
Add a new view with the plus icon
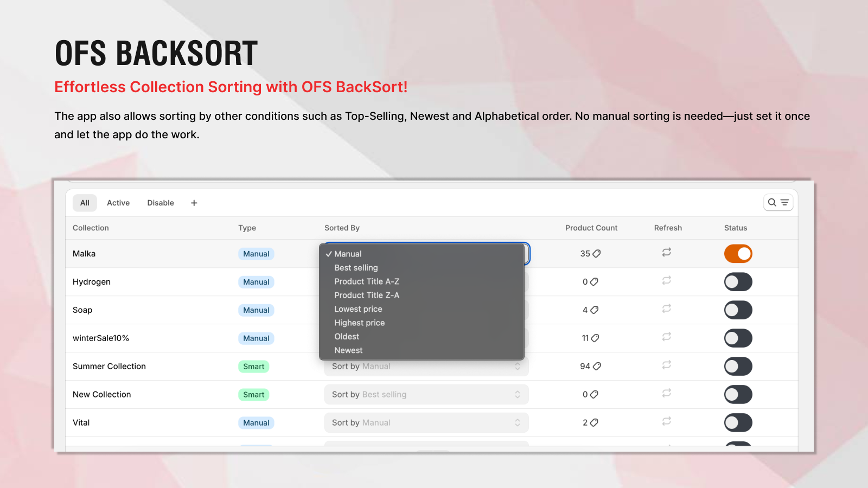[194, 202]
